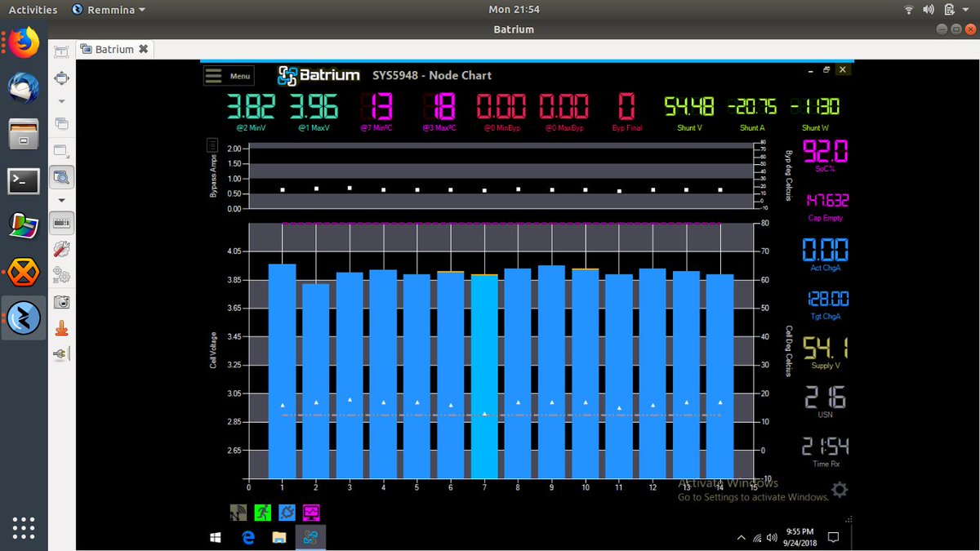
Task: Click Remmina resize-window-to-fit icon
Action: pyautogui.click(x=61, y=52)
